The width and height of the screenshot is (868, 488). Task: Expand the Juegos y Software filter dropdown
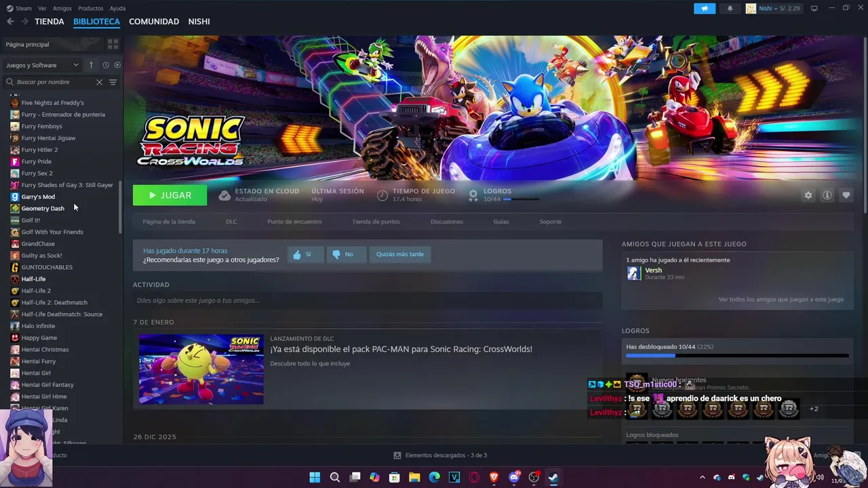pos(42,65)
